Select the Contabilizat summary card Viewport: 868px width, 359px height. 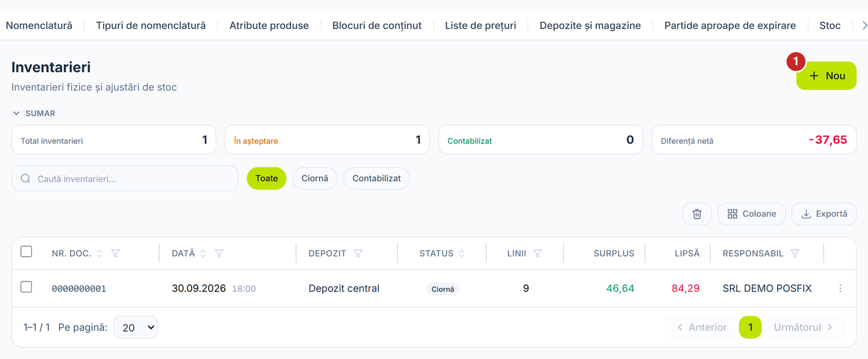pos(540,140)
